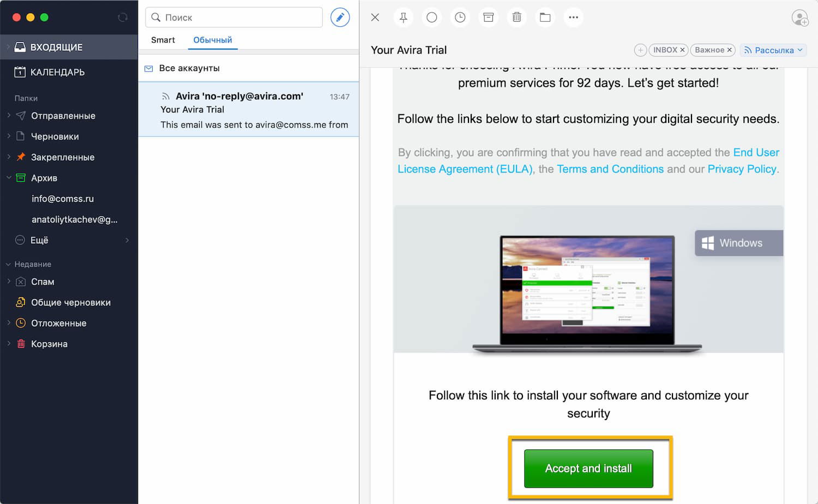818x504 pixels.
Task: Collapse the Недавние section
Action: pyautogui.click(x=8, y=264)
